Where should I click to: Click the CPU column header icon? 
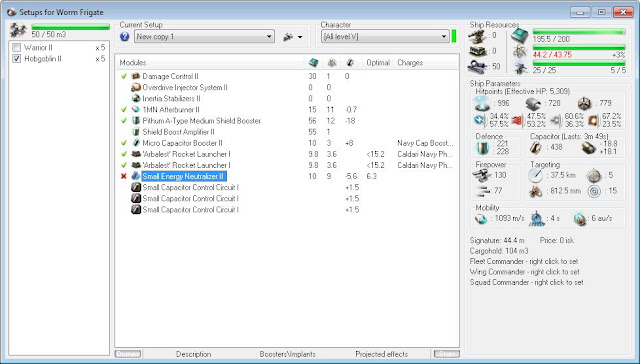point(313,62)
